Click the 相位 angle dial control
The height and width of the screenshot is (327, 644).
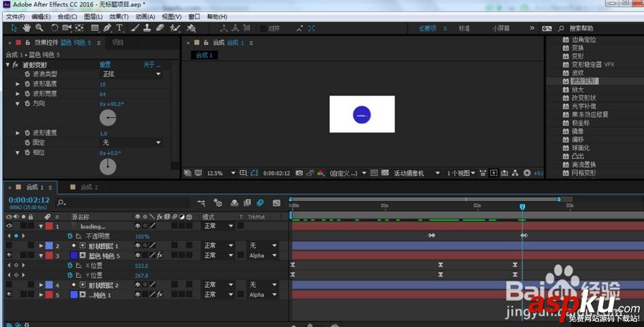point(108,167)
